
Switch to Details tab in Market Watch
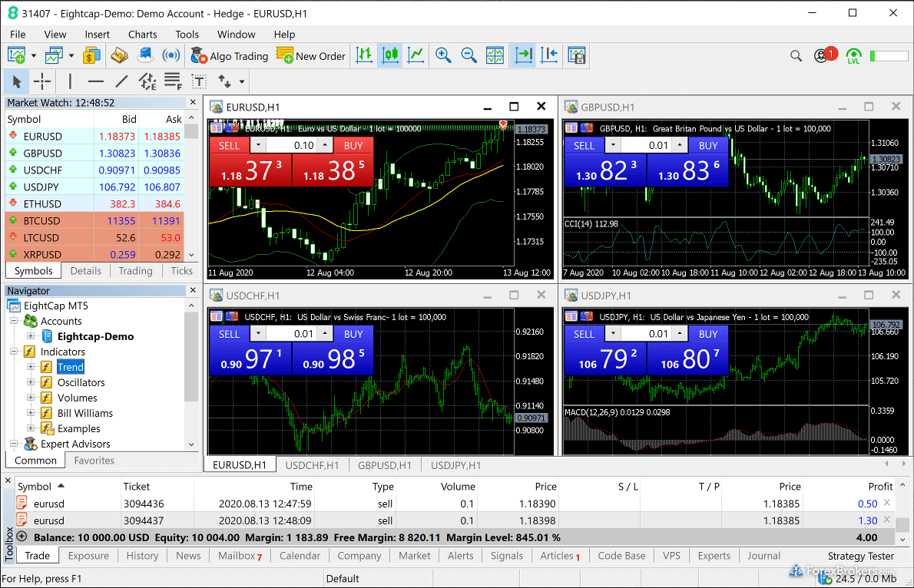[86, 271]
